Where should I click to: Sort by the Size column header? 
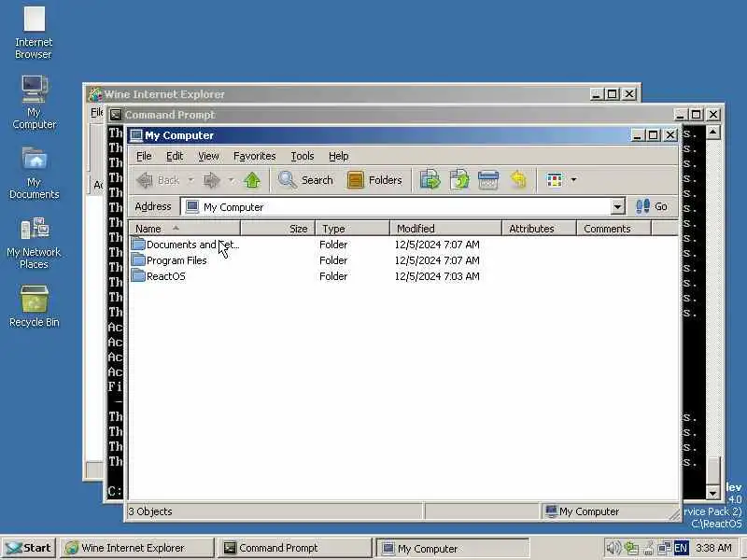277,229
